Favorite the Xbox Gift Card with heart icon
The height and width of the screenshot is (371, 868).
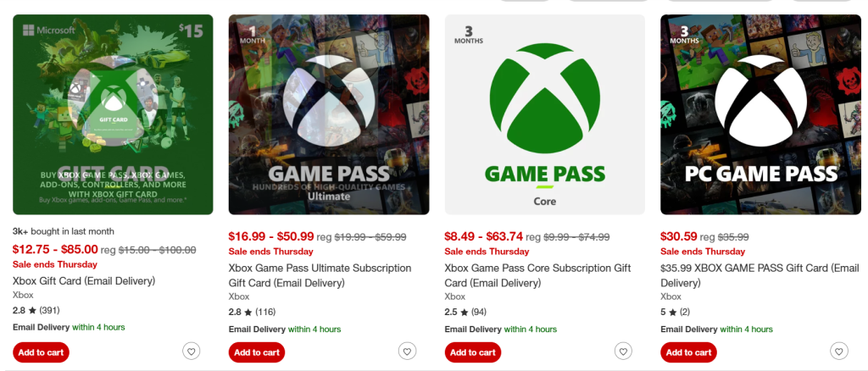click(x=192, y=352)
